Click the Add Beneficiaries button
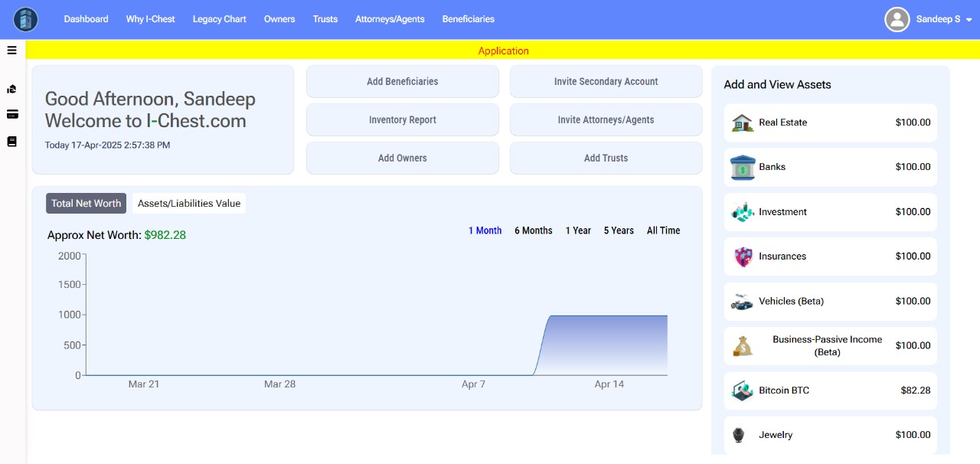This screenshot has width=980, height=464. coord(402,82)
